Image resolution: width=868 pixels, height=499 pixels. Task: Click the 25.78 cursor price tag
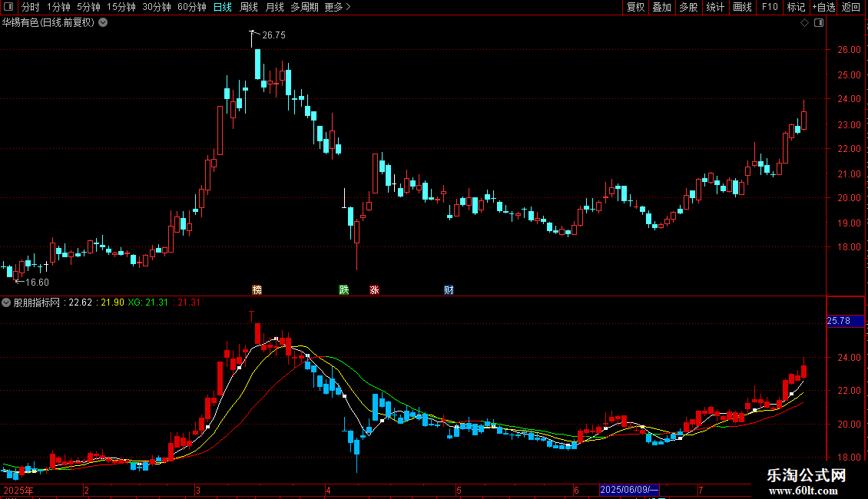[x=845, y=321]
